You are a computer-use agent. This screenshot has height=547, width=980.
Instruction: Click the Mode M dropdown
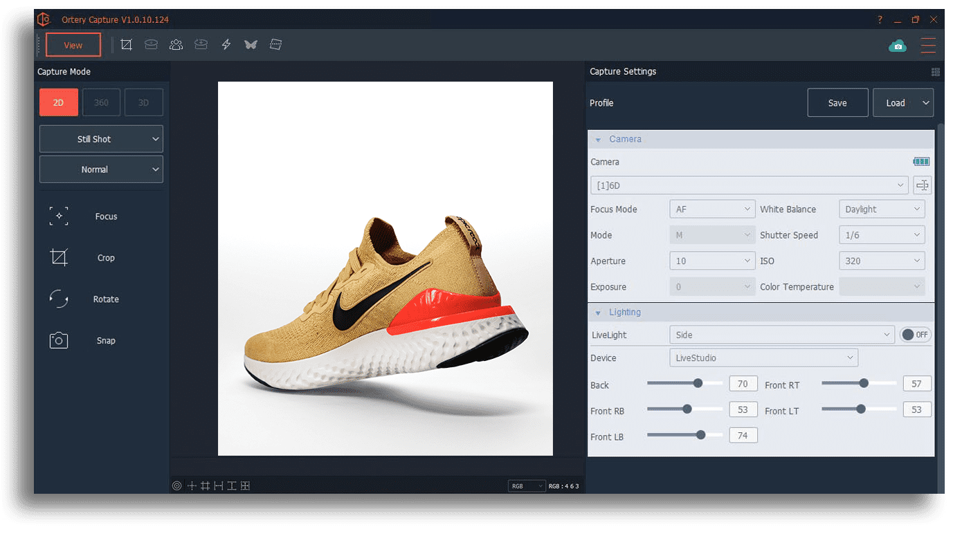712,235
